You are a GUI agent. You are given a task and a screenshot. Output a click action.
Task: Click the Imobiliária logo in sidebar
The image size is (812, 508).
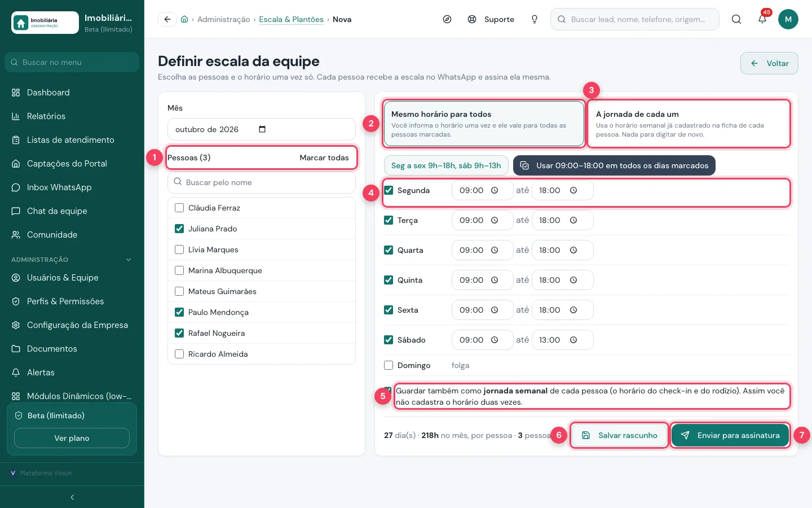click(x=45, y=23)
